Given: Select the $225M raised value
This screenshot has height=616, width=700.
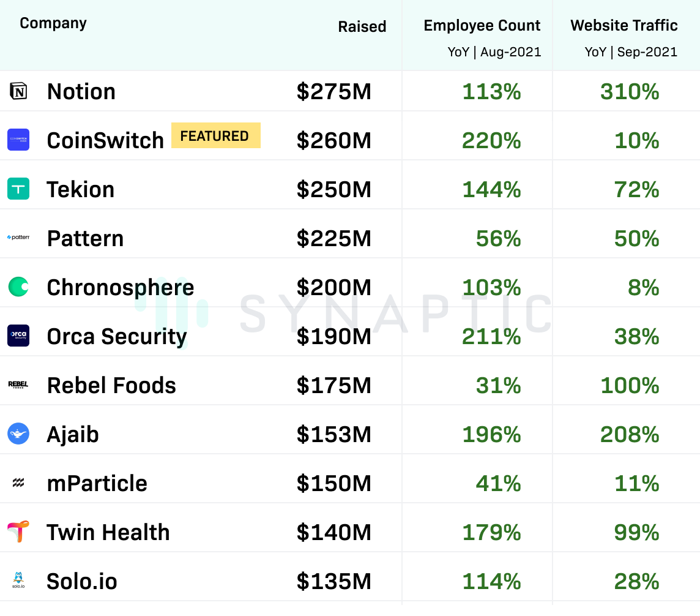Looking at the screenshot, I should click(x=334, y=239).
